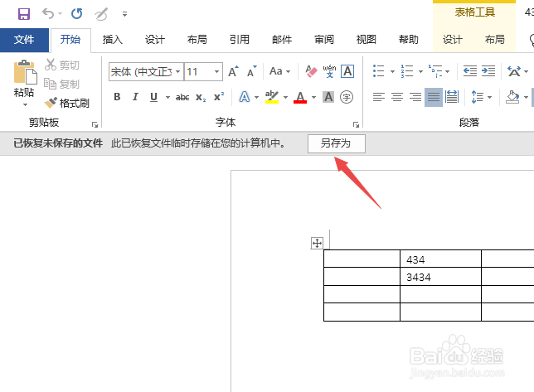The height and width of the screenshot is (392, 534).
Task: Center align text
Action: 396,97
